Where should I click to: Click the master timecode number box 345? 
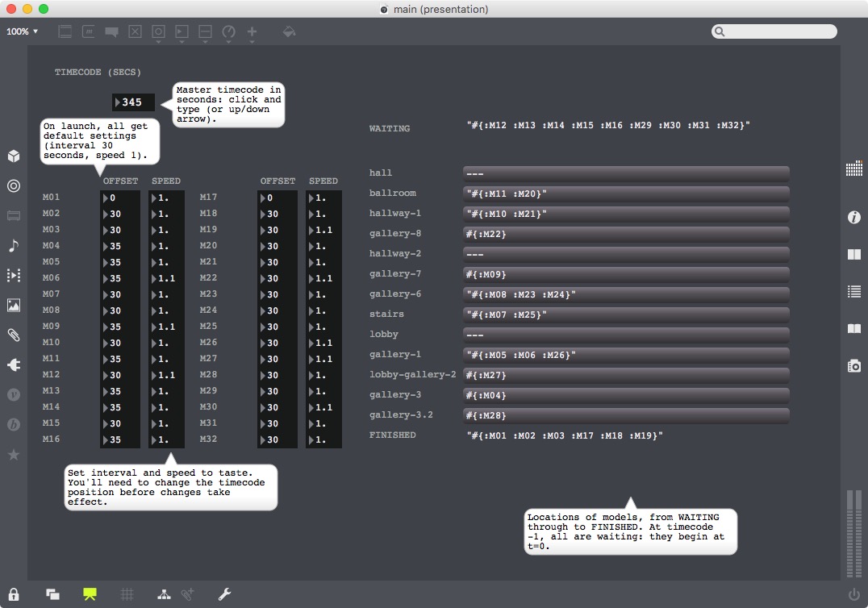[x=134, y=102]
